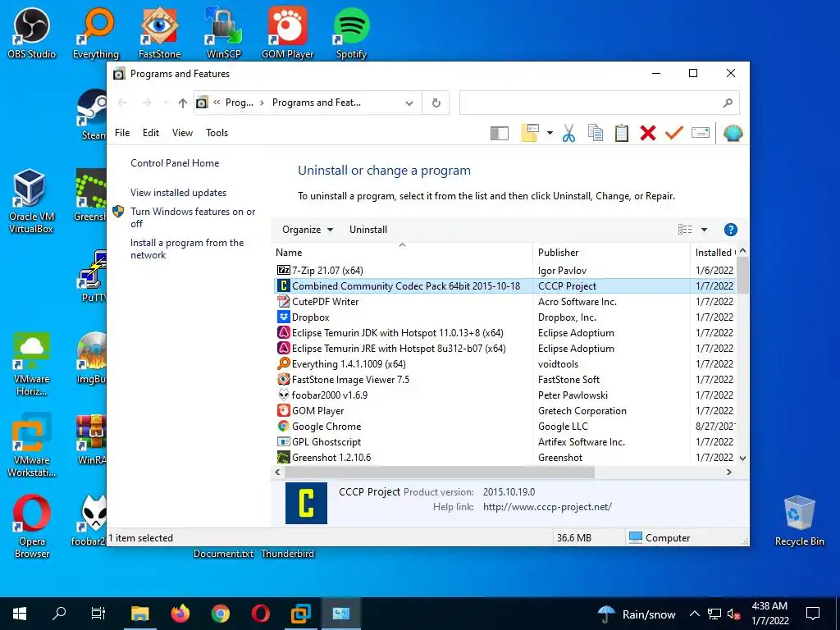Viewport: 840px width, 630px height.
Task: Open dropdown arrow beside the folder view icon
Action: tap(550, 133)
